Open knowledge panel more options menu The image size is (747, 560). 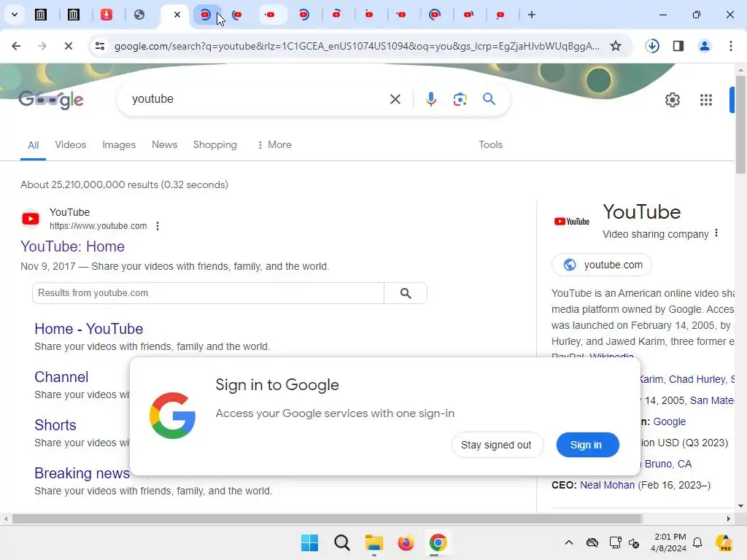(x=716, y=233)
